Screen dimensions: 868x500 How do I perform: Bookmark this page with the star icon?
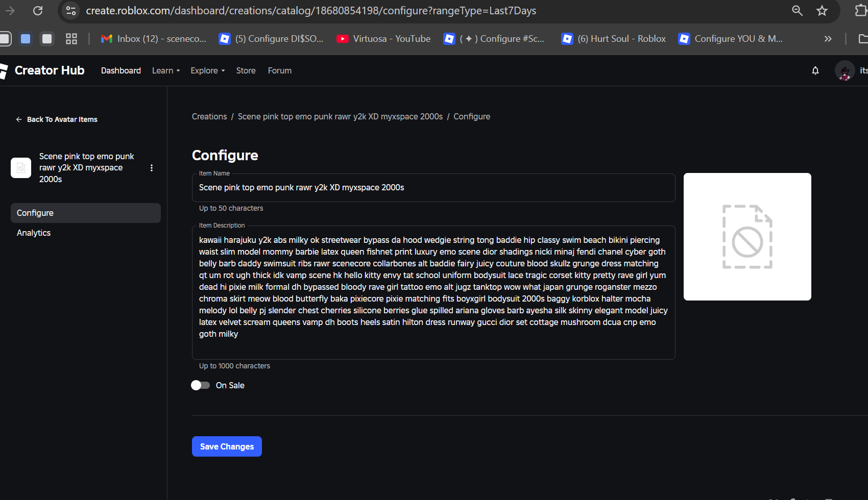(822, 11)
